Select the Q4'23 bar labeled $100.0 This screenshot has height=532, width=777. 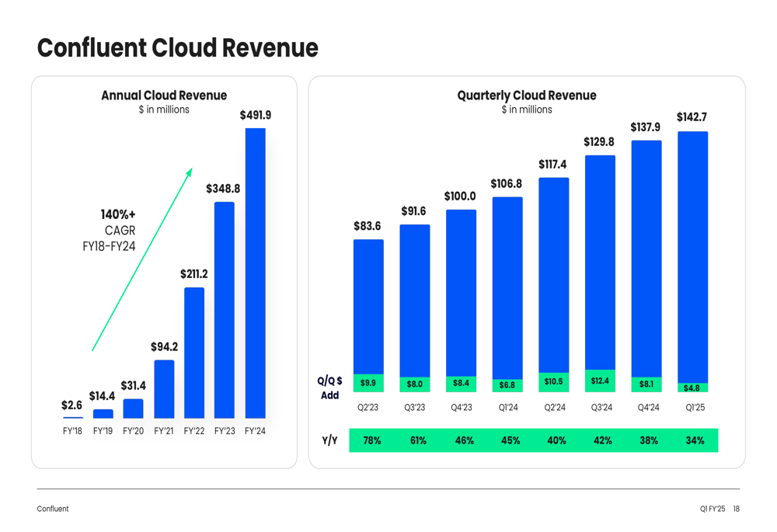461,292
